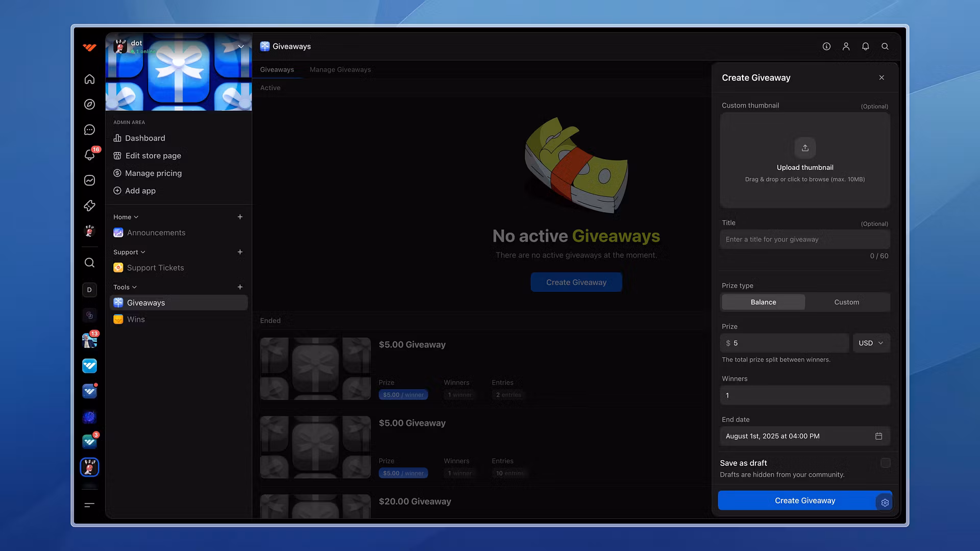Select Custom prize type
The height and width of the screenshot is (551, 980).
click(x=846, y=302)
